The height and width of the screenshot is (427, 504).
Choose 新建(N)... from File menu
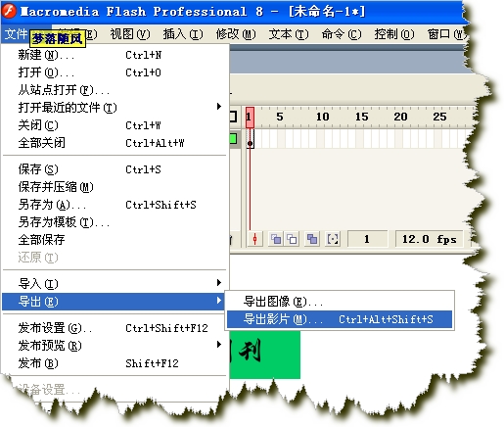point(115,55)
